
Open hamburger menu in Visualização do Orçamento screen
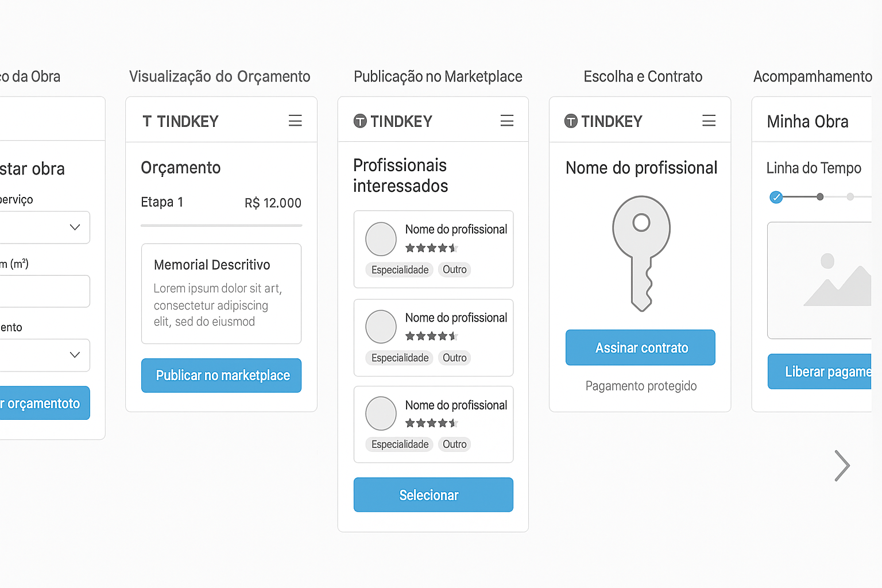pos(295,121)
